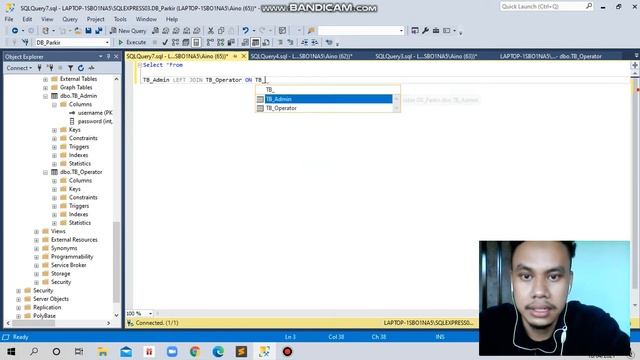The width and height of the screenshot is (640, 360).
Task: Increase the line indent
Action: [315, 42]
